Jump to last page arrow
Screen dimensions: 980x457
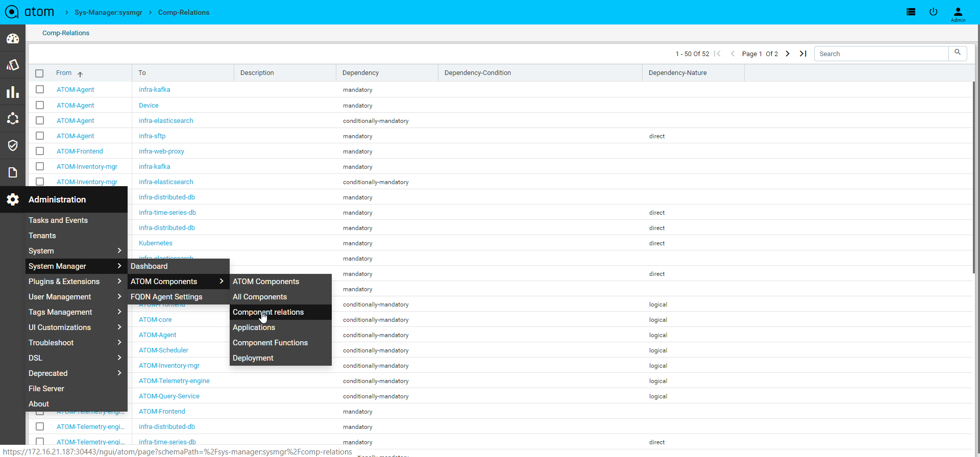tap(803, 54)
